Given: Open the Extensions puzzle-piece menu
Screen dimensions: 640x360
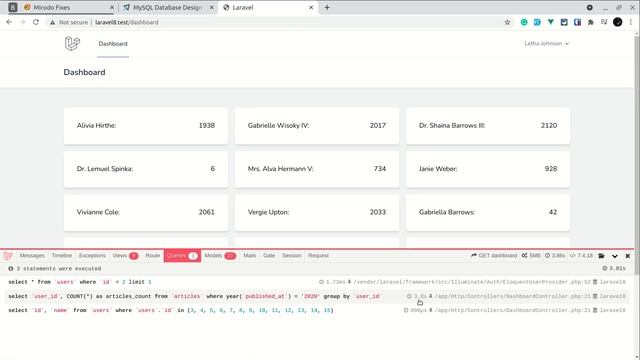Looking at the screenshot, I should click(591, 22).
